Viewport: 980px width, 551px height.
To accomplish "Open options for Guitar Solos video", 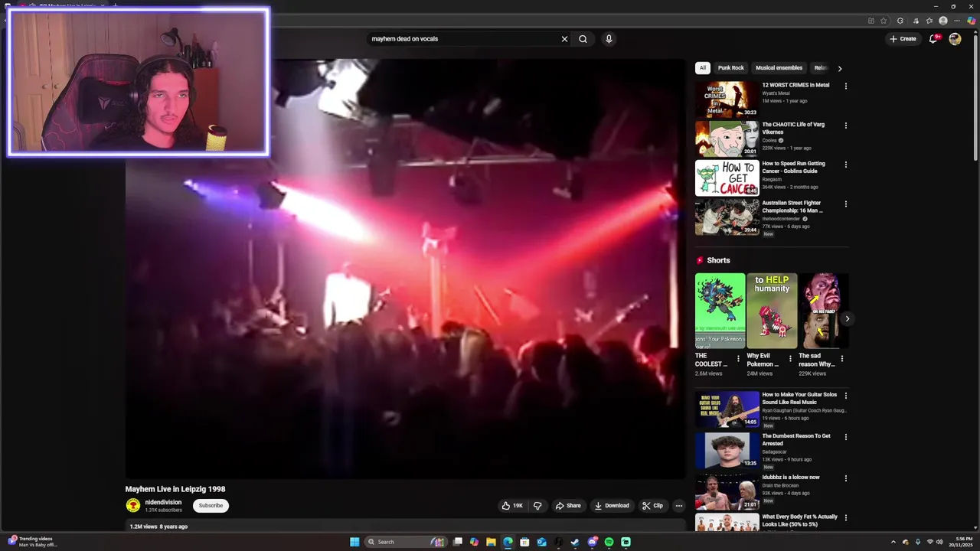I will (846, 396).
